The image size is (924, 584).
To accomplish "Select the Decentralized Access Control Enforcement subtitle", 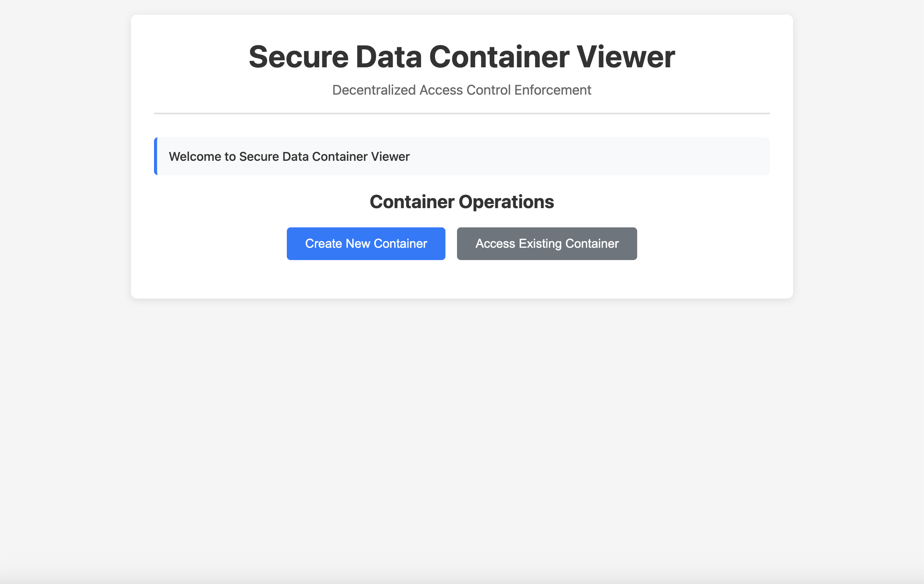I will click(462, 90).
